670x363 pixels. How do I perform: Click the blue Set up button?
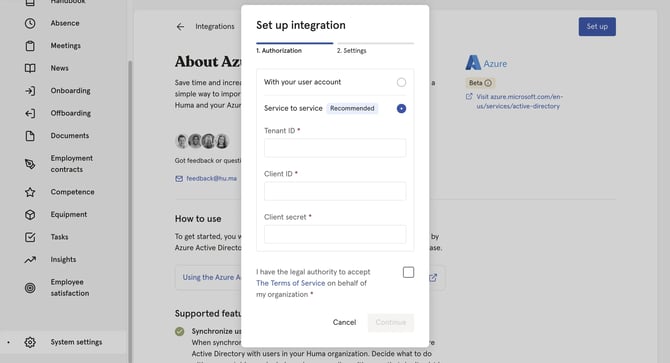(x=597, y=26)
